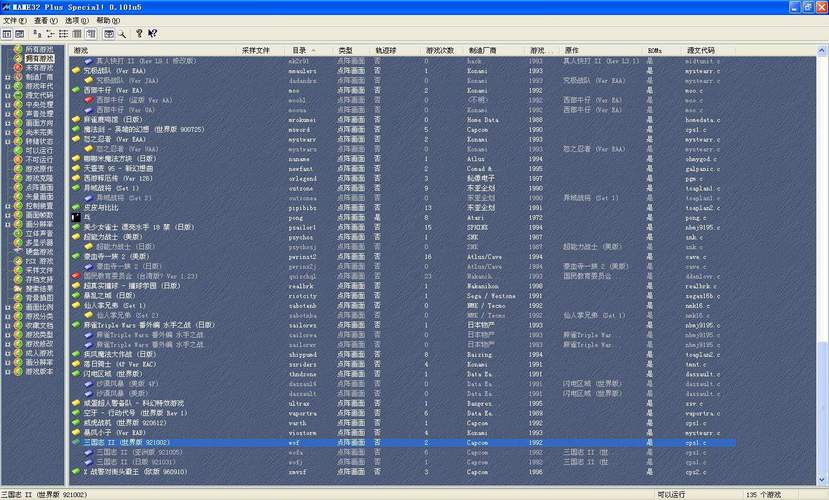Expand the 制造厂商 folder node
829x500 pixels.
coord(7,77)
